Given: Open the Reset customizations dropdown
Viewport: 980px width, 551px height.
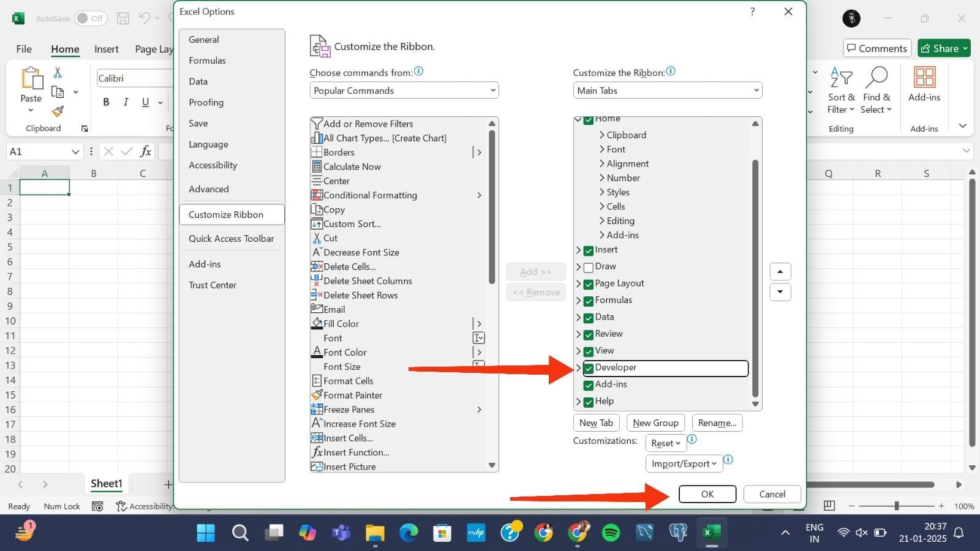Looking at the screenshot, I should [x=666, y=443].
